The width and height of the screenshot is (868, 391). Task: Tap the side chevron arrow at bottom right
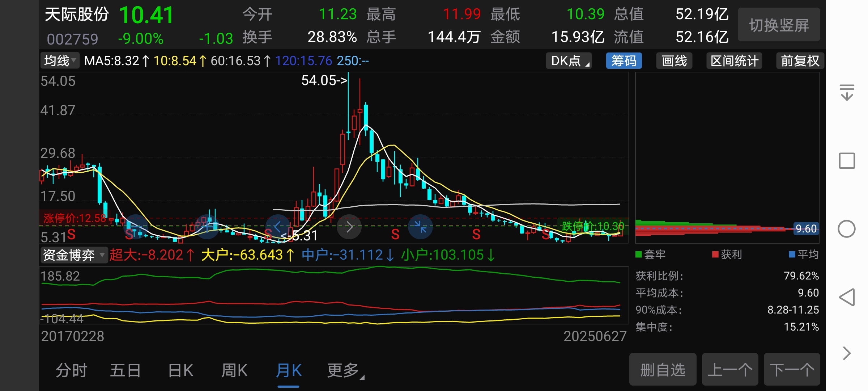847,353
